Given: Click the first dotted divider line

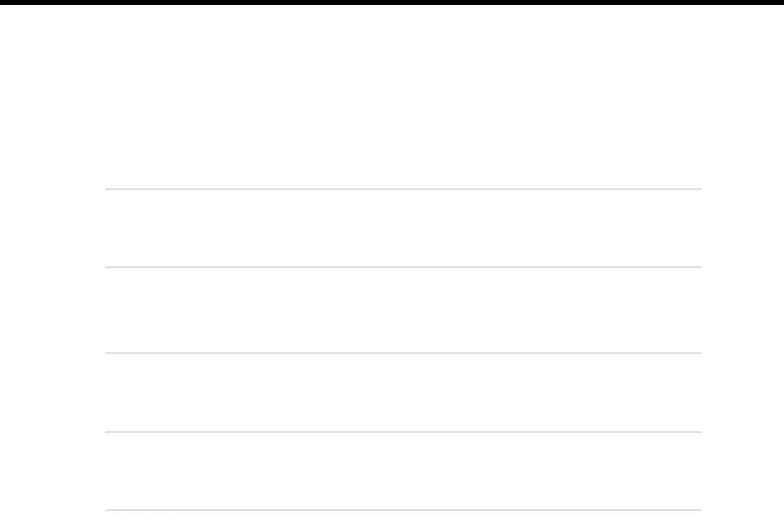Looking at the screenshot, I should click(403, 189).
